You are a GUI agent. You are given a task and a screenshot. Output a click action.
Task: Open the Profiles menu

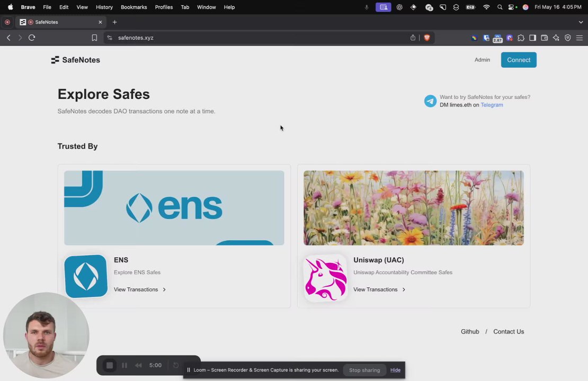point(164,7)
